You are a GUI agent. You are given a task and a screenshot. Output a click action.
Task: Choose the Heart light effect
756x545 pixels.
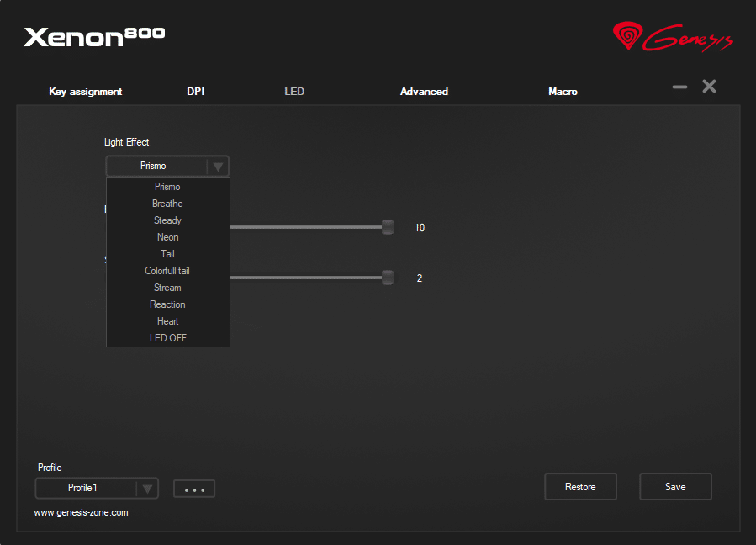(167, 321)
